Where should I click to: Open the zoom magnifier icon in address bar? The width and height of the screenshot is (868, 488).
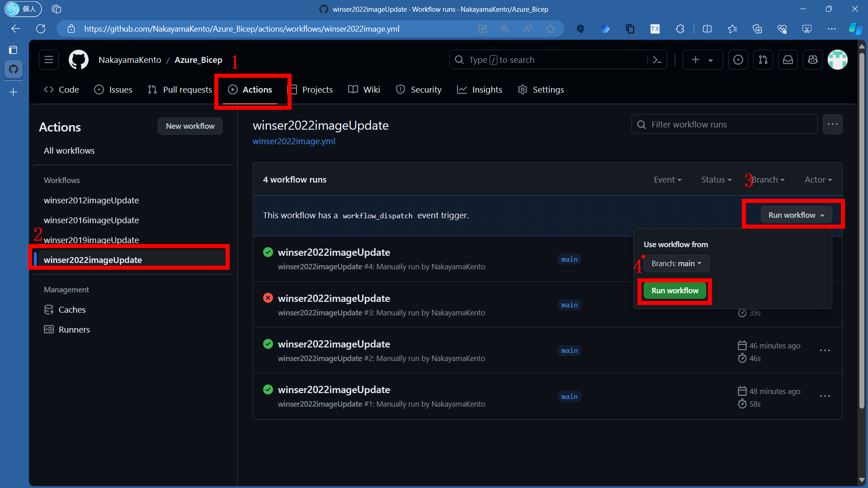click(505, 29)
